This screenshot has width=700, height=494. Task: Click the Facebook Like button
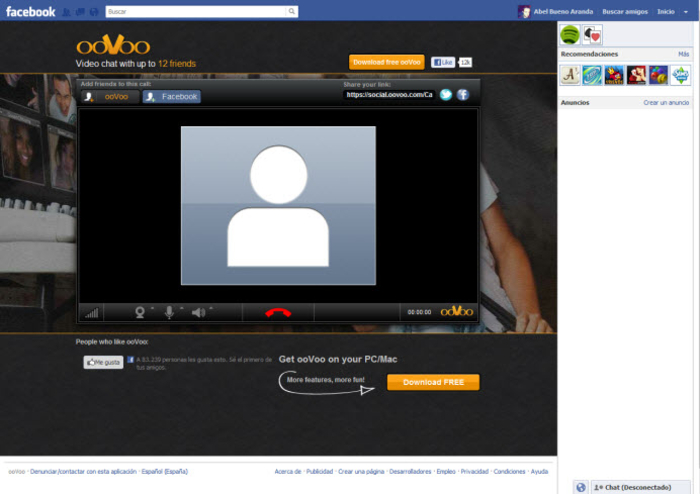click(x=443, y=62)
